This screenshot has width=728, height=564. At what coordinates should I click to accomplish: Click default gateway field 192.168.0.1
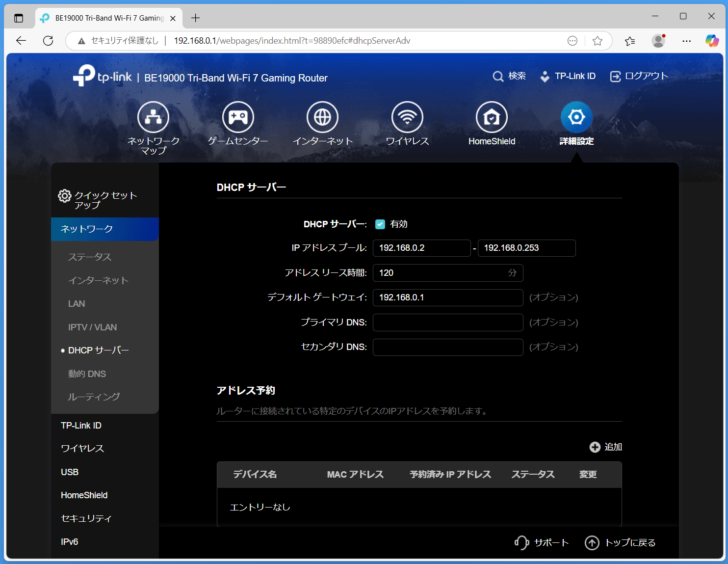448,297
